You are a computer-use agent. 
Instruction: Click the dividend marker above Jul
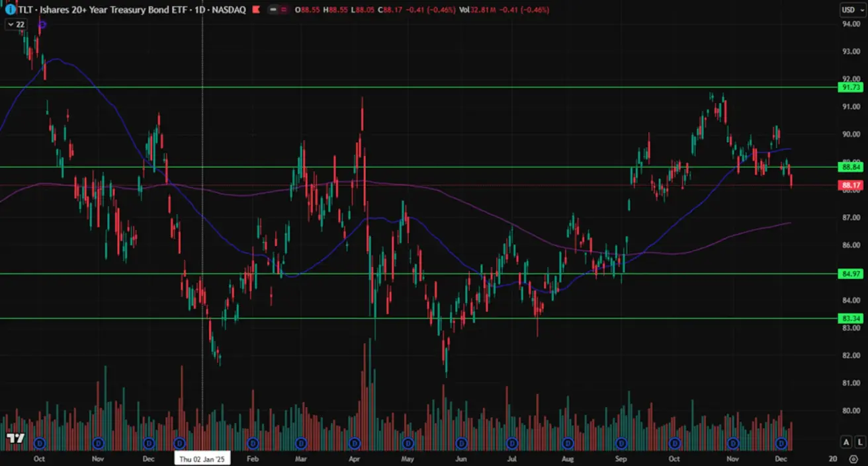(512, 442)
